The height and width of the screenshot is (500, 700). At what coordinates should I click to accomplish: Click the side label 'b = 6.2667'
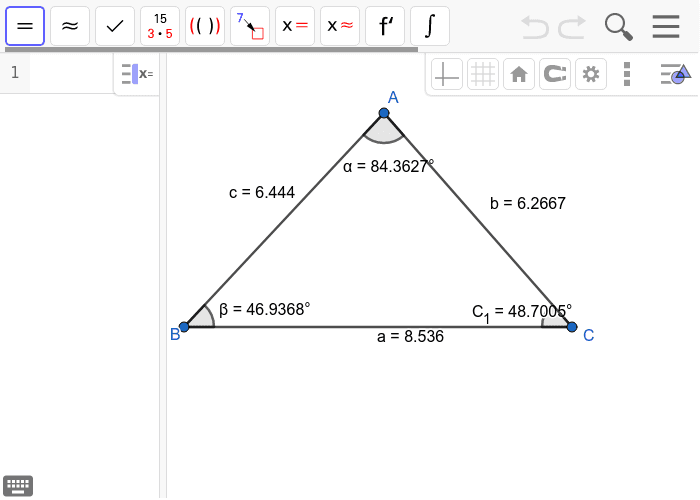pyautogui.click(x=528, y=204)
